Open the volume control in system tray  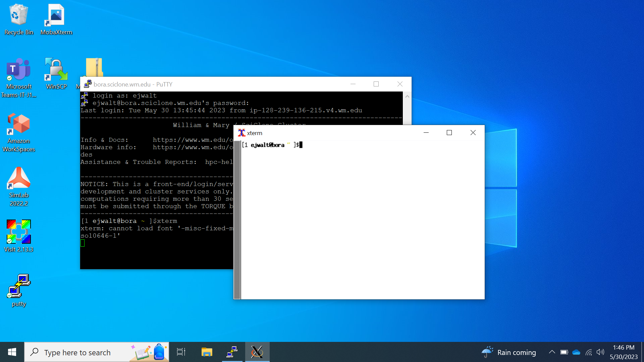pos(600,352)
